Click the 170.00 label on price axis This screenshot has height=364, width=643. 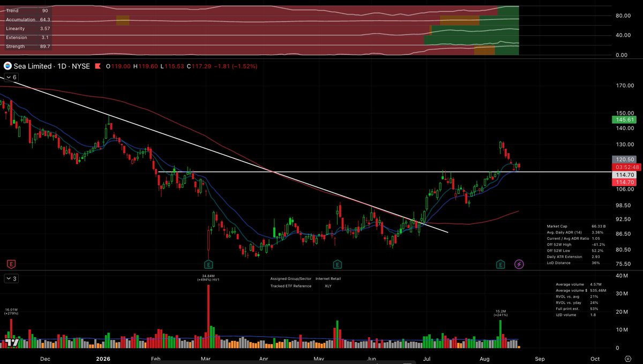625,86
